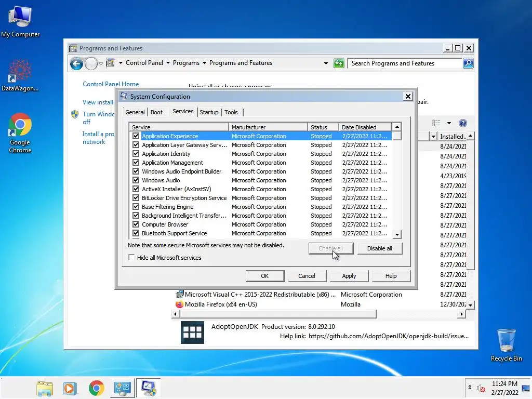This screenshot has height=399, width=532.
Task: Uncheck Bluetooth Support Service
Action: click(136, 233)
